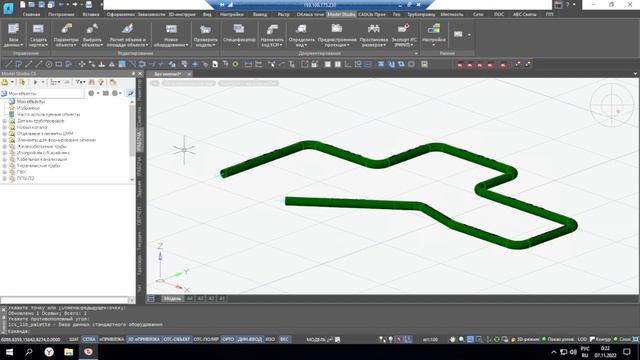Run Проверить модель tool
The width and height of the screenshot is (640, 360).
pos(205,35)
